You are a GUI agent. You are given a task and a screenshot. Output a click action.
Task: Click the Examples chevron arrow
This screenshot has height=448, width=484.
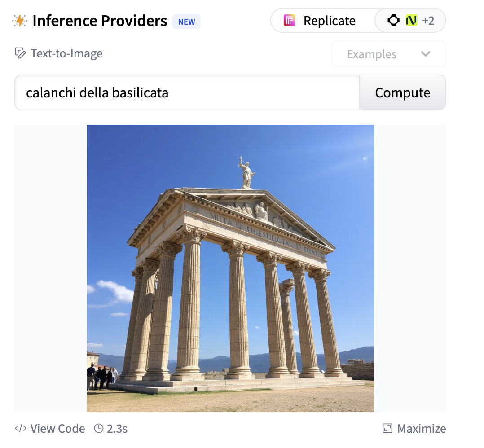425,54
